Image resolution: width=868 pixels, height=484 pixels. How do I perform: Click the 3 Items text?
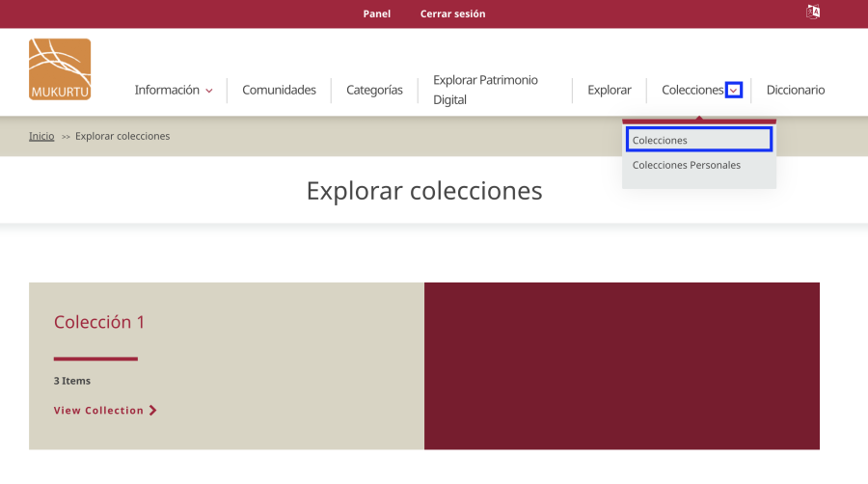pyautogui.click(x=72, y=381)
